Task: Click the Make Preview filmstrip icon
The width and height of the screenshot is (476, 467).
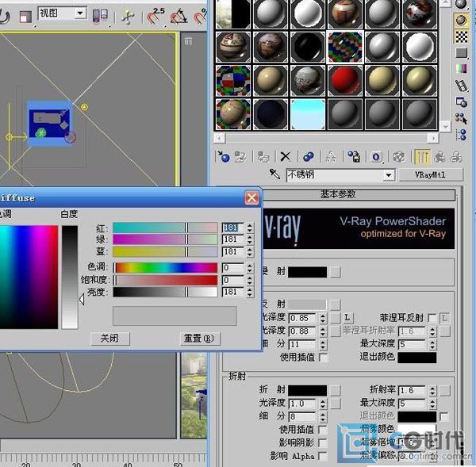Action: pyautogui.click(x=462, y=86)
